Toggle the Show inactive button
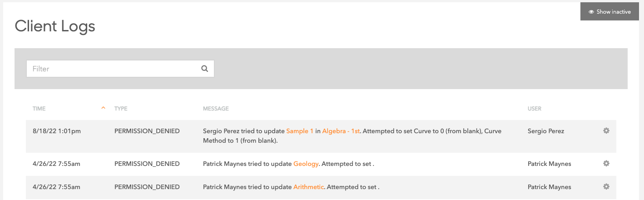644x200 pixels. tap(609, 12)
